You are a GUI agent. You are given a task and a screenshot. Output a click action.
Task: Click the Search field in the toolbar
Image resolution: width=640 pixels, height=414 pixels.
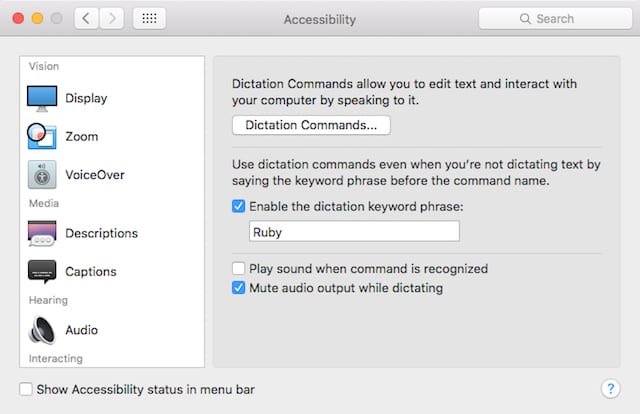[x=555, y=19]
